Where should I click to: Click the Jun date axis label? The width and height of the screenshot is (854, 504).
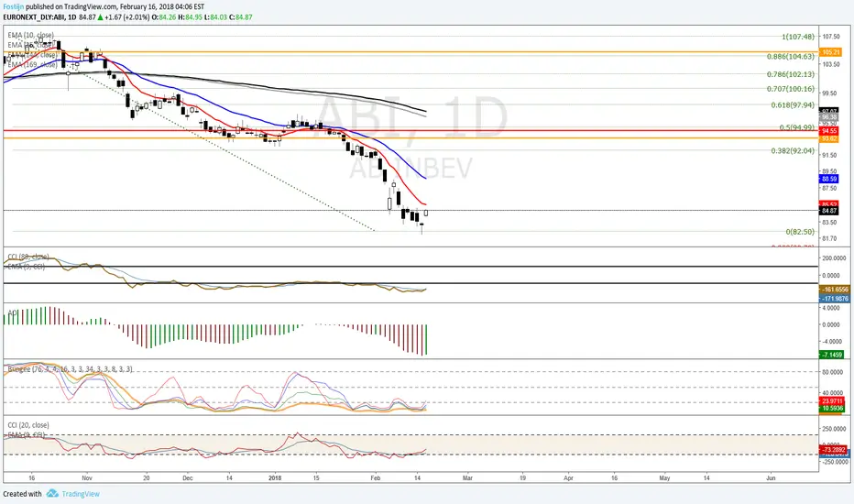click(x=771, y=477)
